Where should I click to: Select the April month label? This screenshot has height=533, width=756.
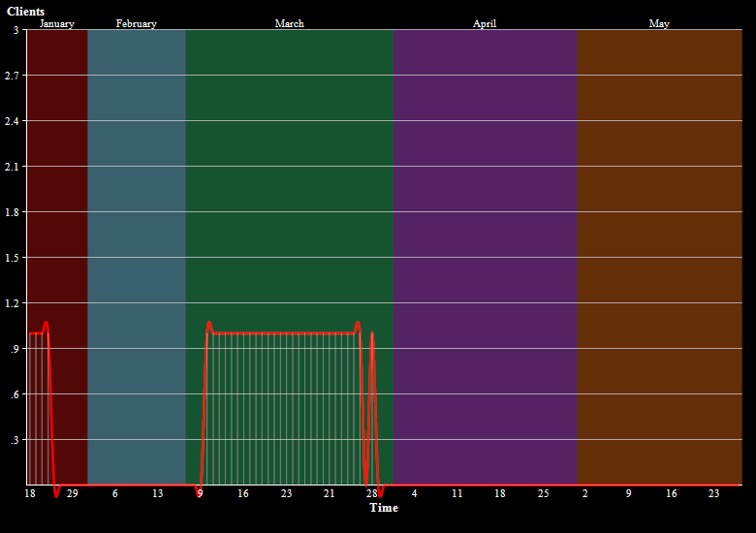click(485, 23)
